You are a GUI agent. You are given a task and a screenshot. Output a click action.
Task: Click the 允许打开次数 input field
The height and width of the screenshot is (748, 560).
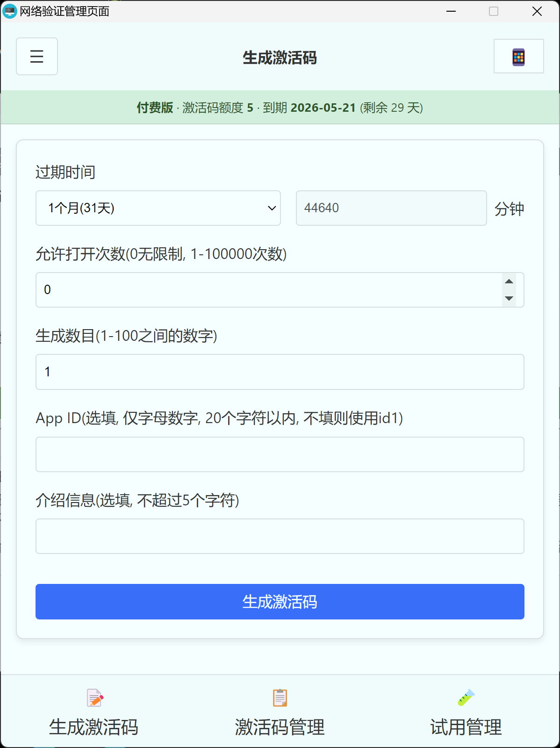(x=280, y=290)
